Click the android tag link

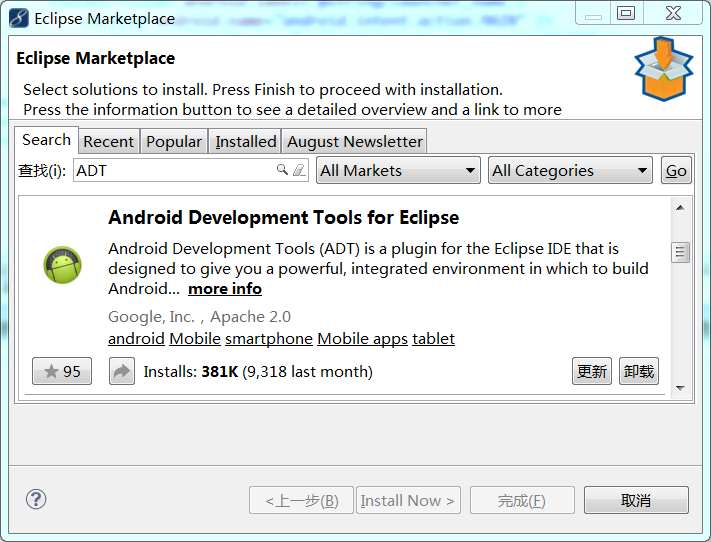(136, 339)
